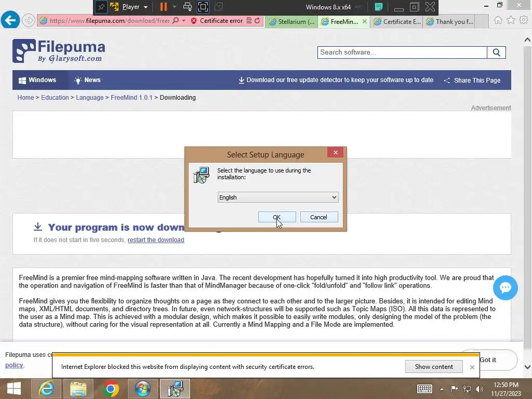532x399 pixels.
Task: Click the Windows Start button
Action: coord(14,389)
